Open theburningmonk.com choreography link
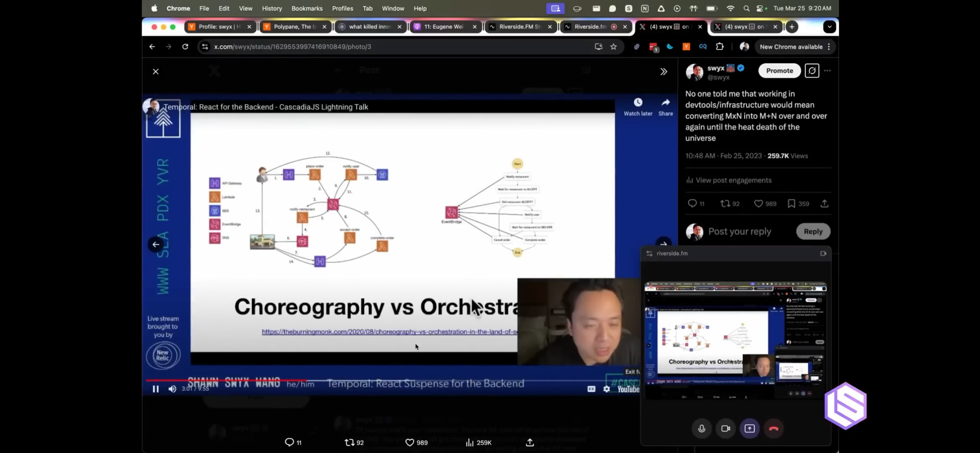The height and width of the screenshot is (453, 980). click(390, 331)
